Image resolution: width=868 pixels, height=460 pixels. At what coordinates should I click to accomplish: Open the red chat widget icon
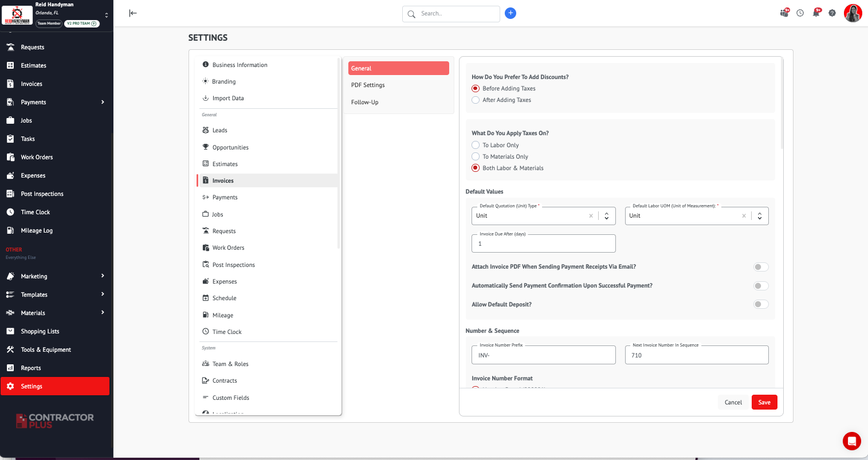pos(851,441)
